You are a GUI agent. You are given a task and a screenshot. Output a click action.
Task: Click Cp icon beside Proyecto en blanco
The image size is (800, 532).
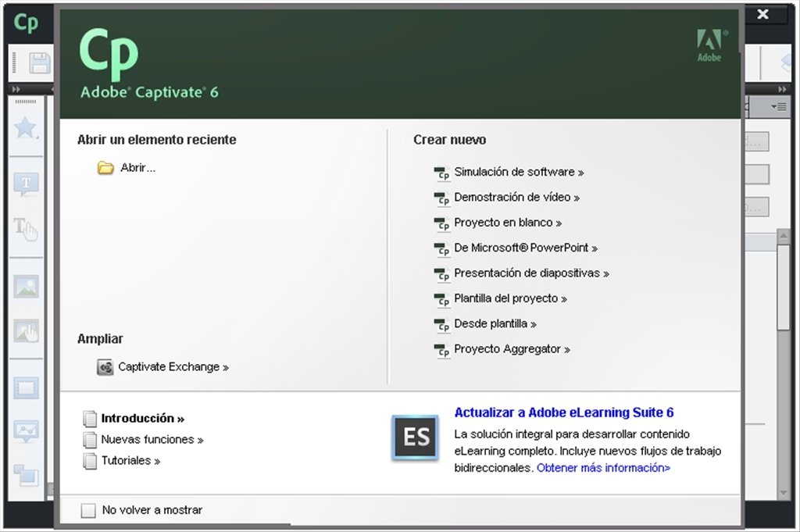[441, 223]
